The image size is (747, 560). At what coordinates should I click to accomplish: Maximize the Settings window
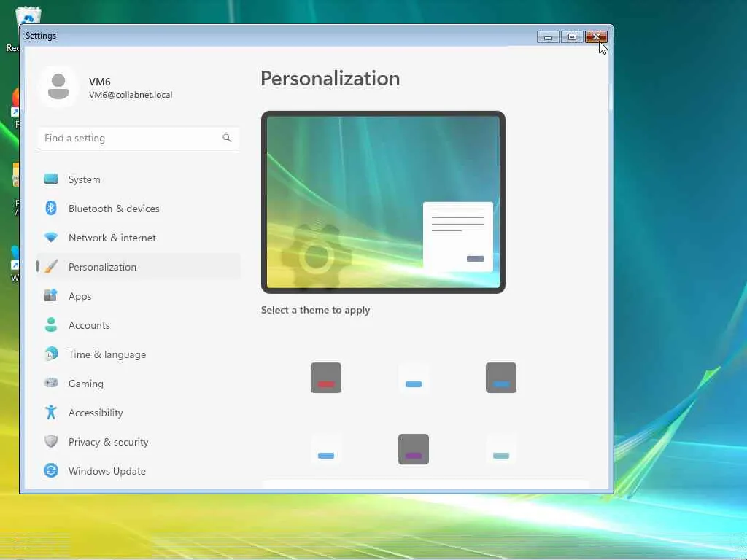[x=572, y=36]
